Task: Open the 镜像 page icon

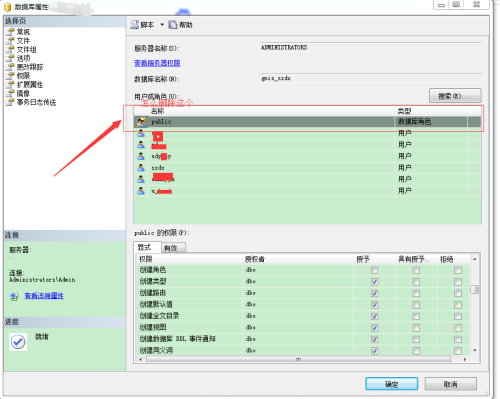Action: tap(10, 93)
